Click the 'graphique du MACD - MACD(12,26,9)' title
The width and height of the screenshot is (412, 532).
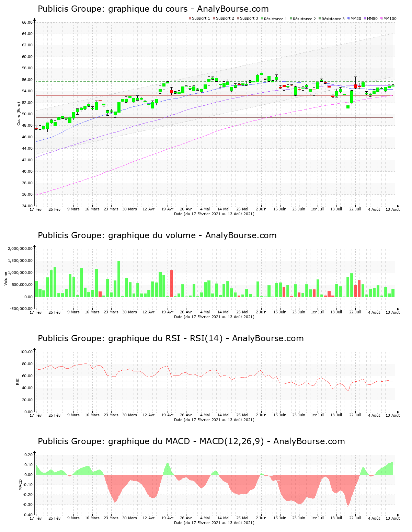(191, 441)
